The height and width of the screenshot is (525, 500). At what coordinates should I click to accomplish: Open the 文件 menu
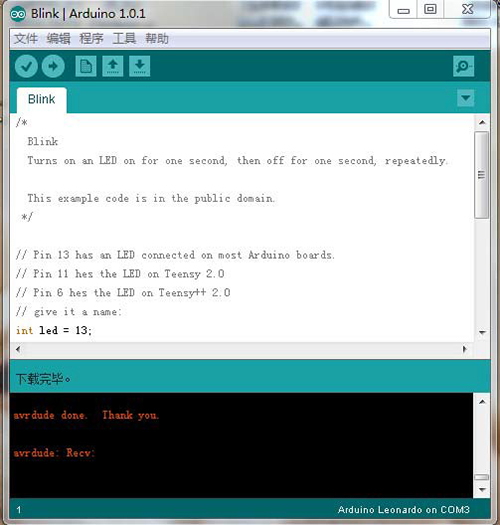(x=26, y=39)
